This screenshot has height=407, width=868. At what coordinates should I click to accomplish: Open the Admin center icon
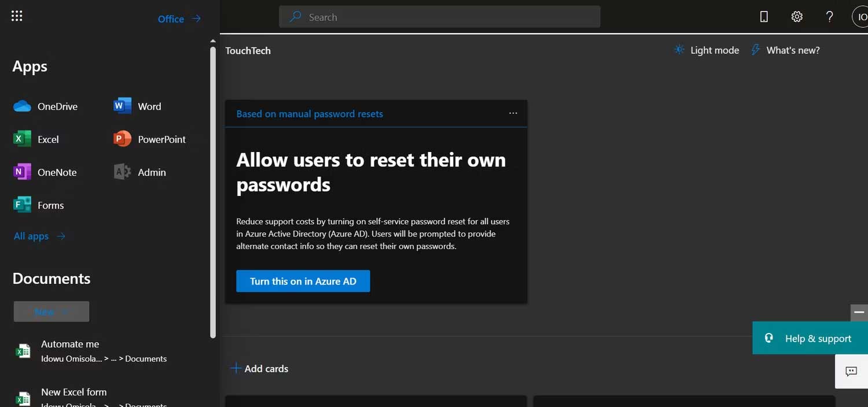(x=122, y=172)
